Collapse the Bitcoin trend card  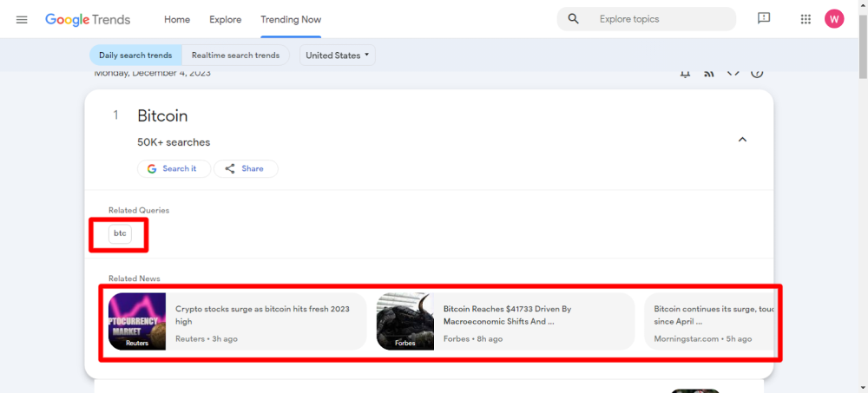[x=742, y=140]
